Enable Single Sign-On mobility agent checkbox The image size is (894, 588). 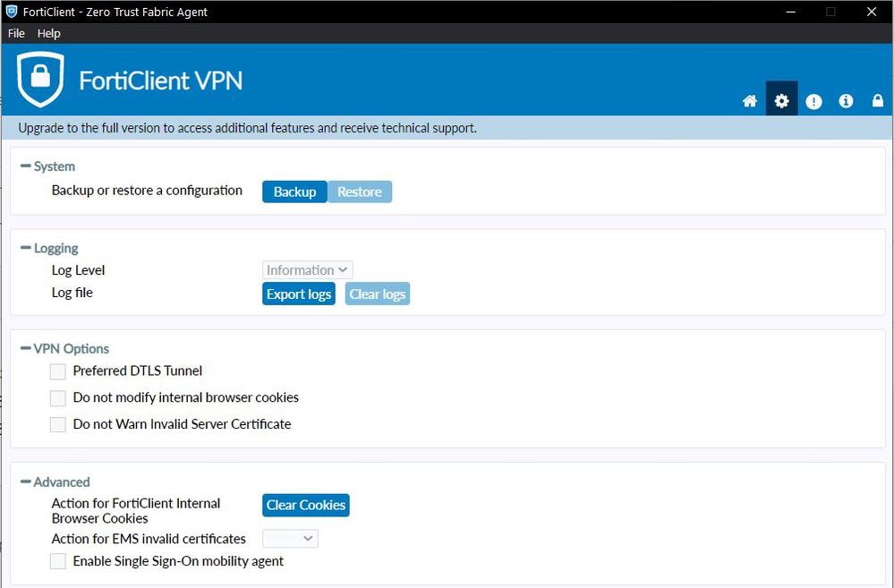(x=58, y=562)
